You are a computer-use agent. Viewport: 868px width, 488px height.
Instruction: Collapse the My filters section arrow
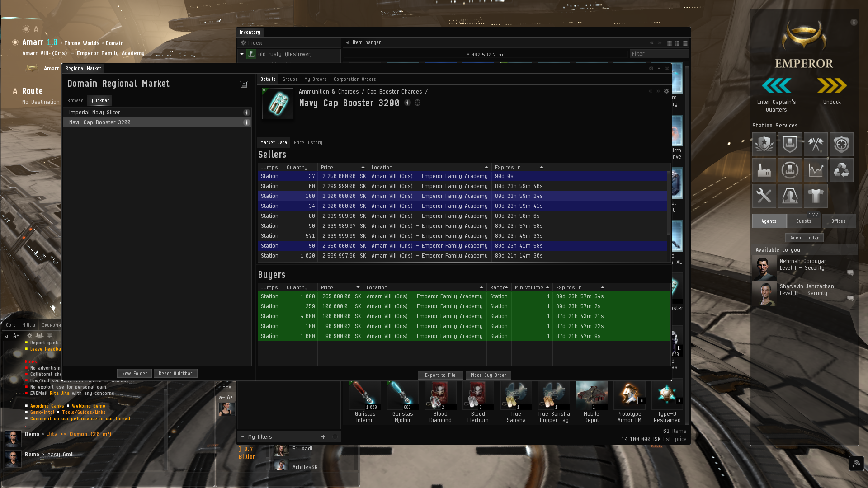243,436
